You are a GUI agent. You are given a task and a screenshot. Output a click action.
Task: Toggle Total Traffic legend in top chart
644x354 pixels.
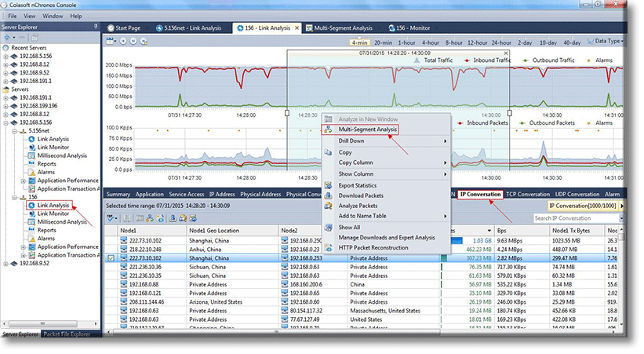pyautogui.click(x=433, y=60)
